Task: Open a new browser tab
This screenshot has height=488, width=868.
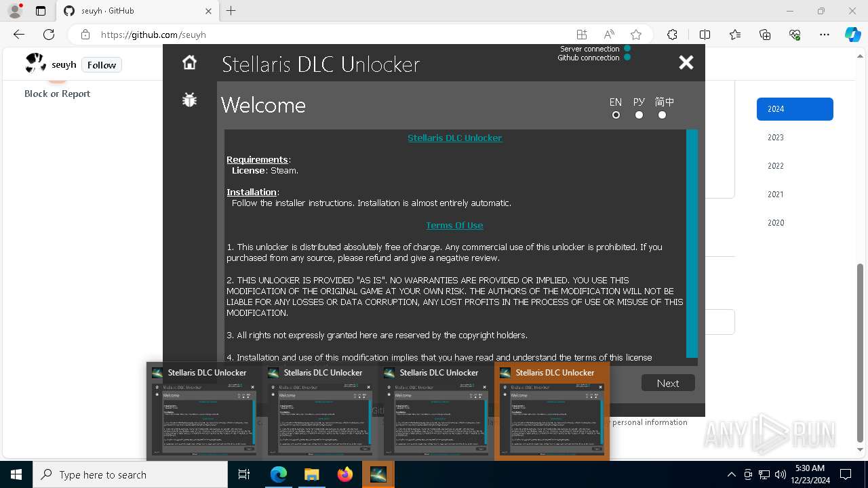Action: pos(231,11)
